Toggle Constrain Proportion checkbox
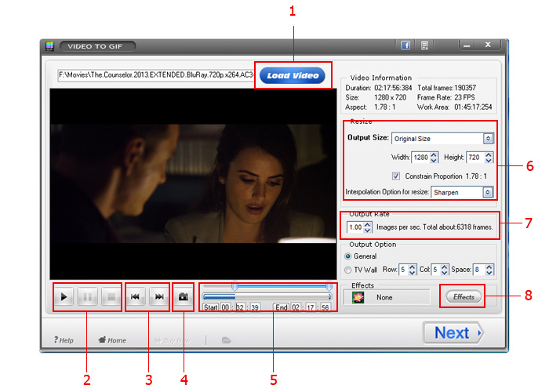This screenshot has width=549, height=392. tap(396, 176)
